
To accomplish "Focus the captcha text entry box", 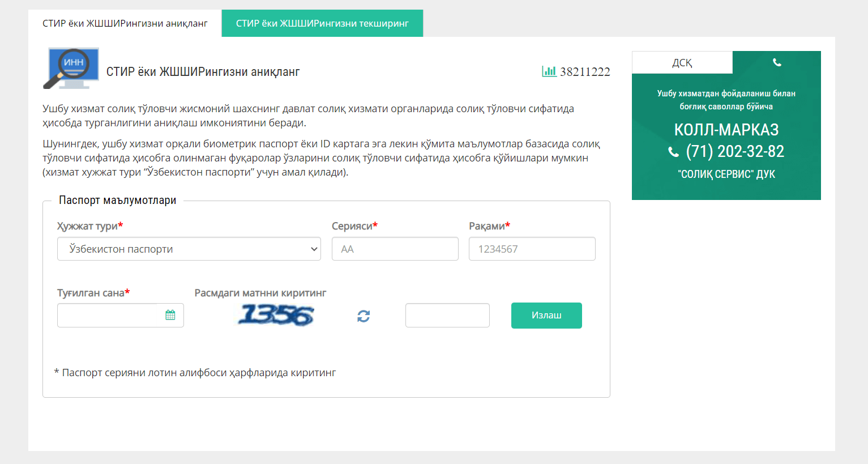I will pos(447,315).
